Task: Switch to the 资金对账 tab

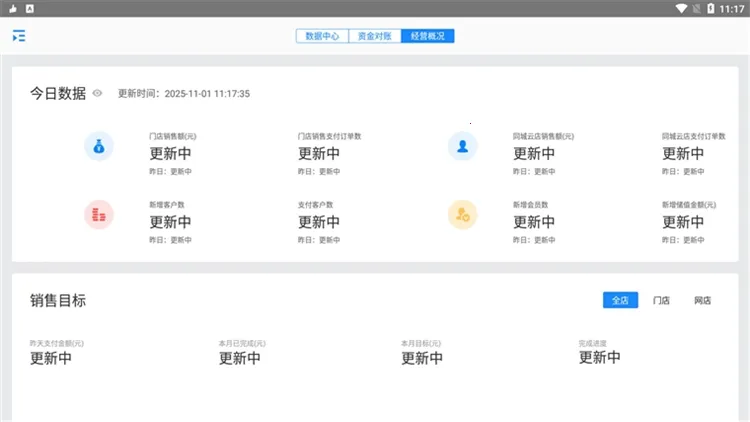Action: point(374,36)
